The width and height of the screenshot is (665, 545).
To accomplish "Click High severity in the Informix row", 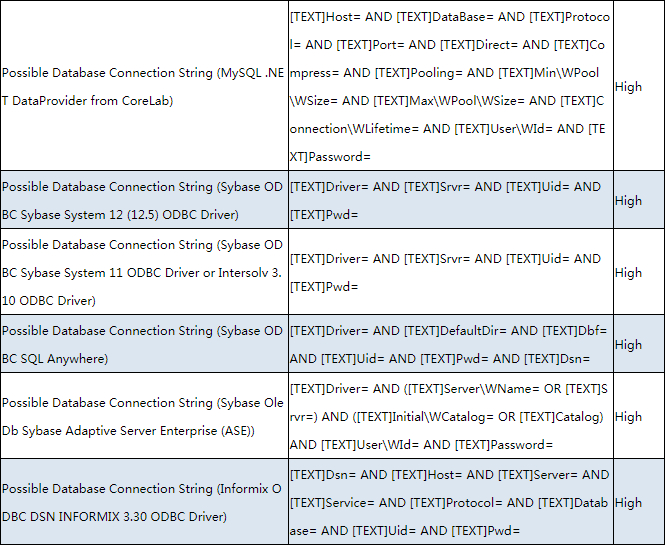I will pyautogui.click(x=639, y=502).
